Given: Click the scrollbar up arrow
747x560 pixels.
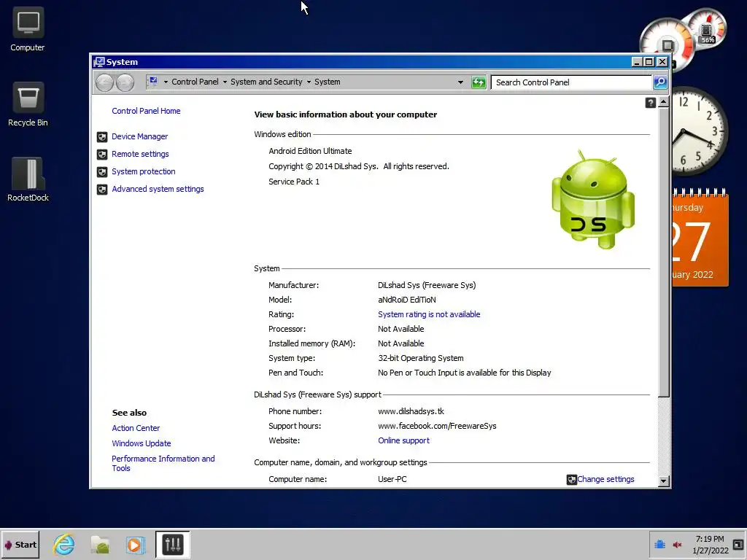Looking at the screenshot, I should coord(663,102).
